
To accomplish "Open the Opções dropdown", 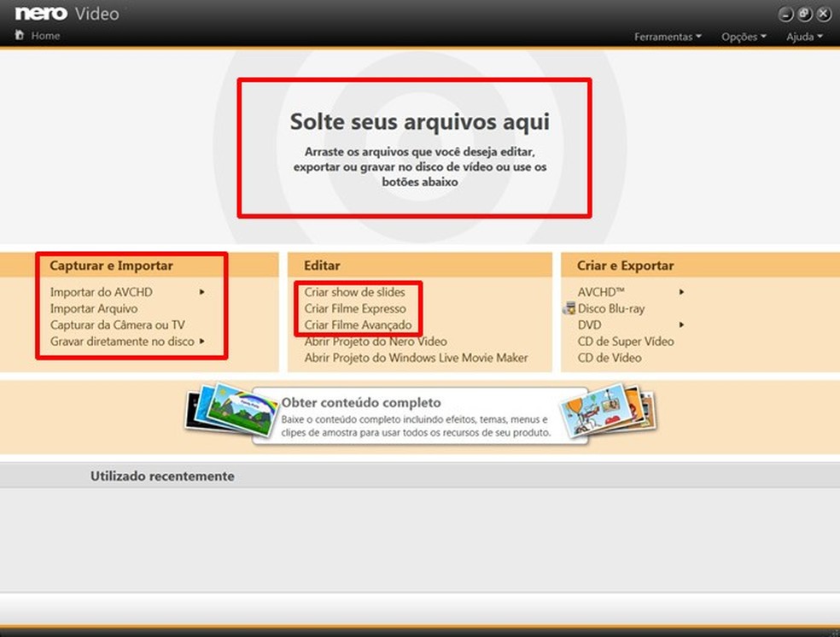I will (741, 37).
